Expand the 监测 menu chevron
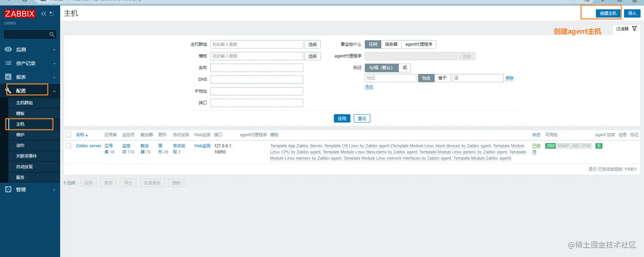Viewport: 644px width, 257px height. [54, 50]
